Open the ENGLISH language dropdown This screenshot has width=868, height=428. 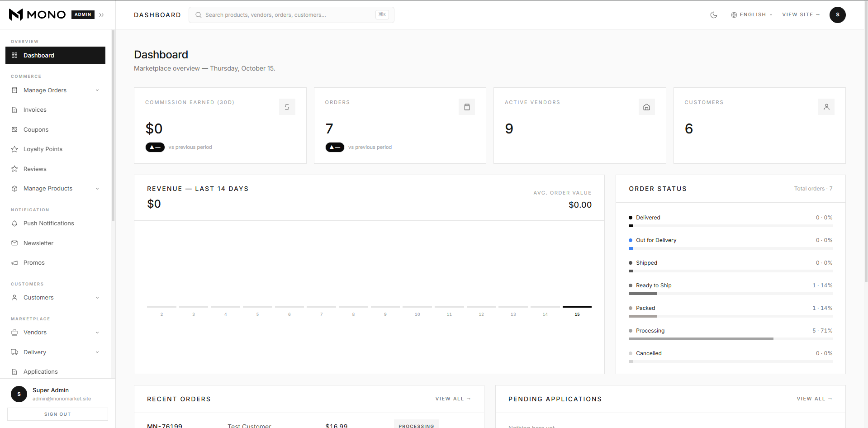tap(752, 15)
